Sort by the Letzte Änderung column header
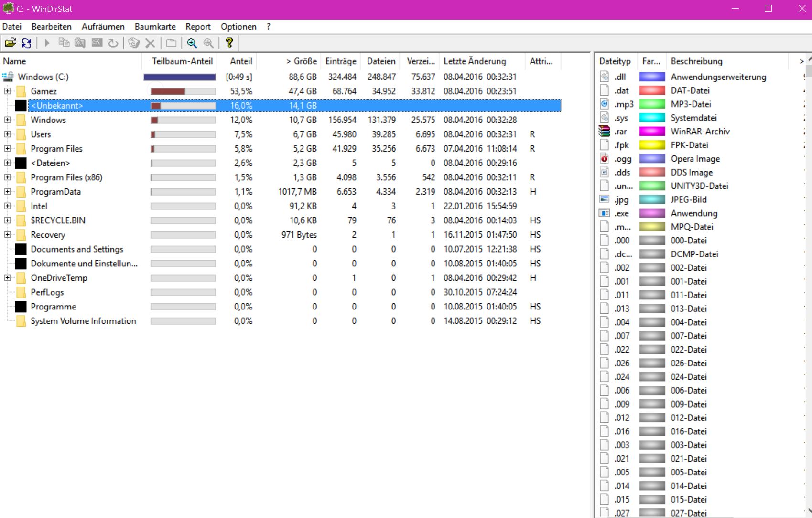 tap(482, 61)
